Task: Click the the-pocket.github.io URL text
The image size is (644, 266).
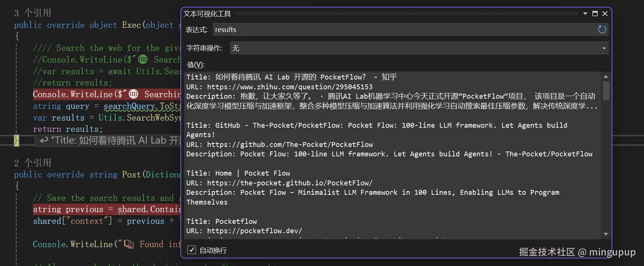Action: coord(290,183)
